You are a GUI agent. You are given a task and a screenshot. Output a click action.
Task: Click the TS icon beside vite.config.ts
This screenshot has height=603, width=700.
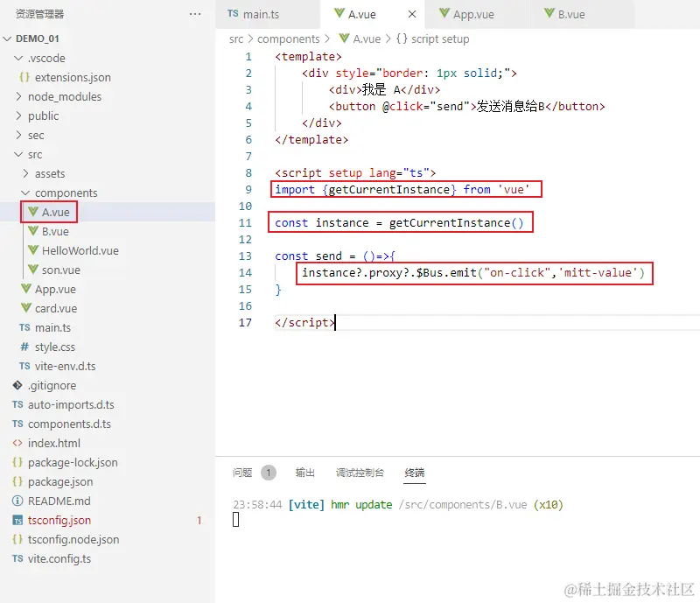pyautogui.click(x=17, y=558)
